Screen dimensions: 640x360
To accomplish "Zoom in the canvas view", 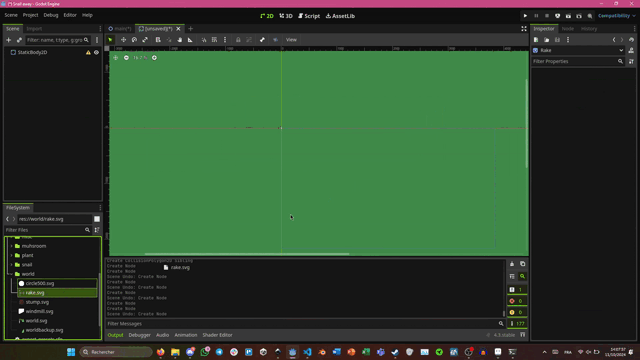I will pos(154,58).
